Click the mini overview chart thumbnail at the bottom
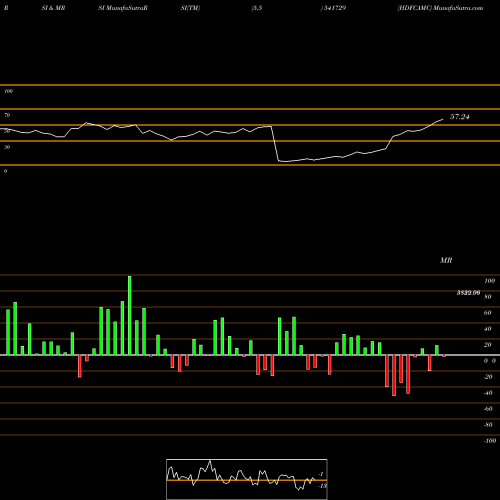This screenshot has width=500, height=500. pos(247,479)
